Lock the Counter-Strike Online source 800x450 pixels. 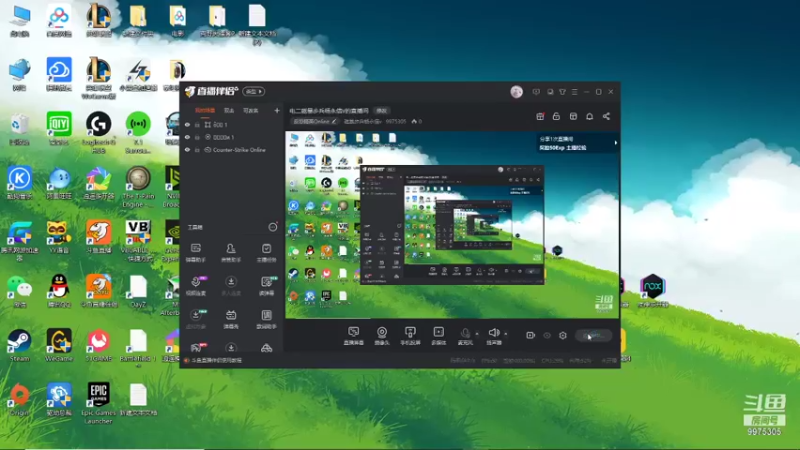(x=197, y=150)
